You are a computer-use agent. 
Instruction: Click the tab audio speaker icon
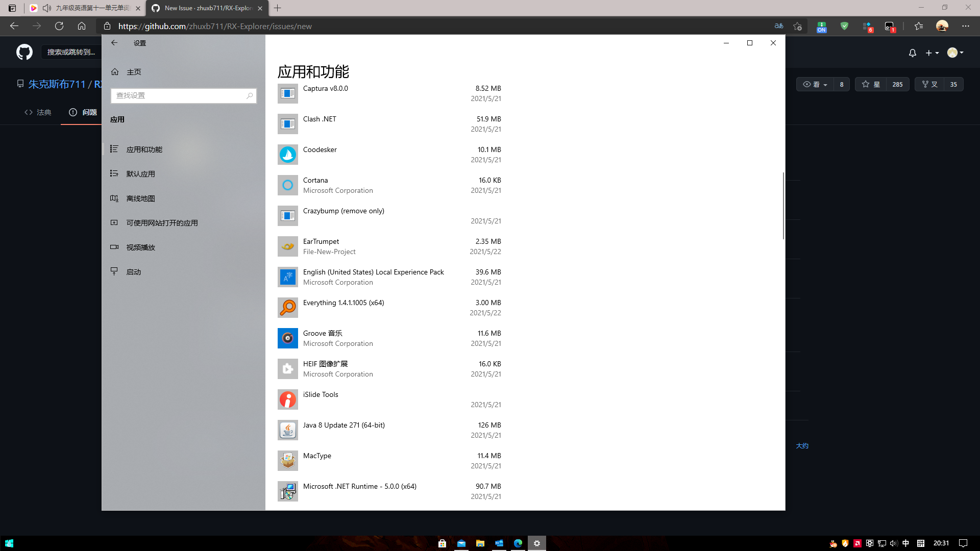47,8
